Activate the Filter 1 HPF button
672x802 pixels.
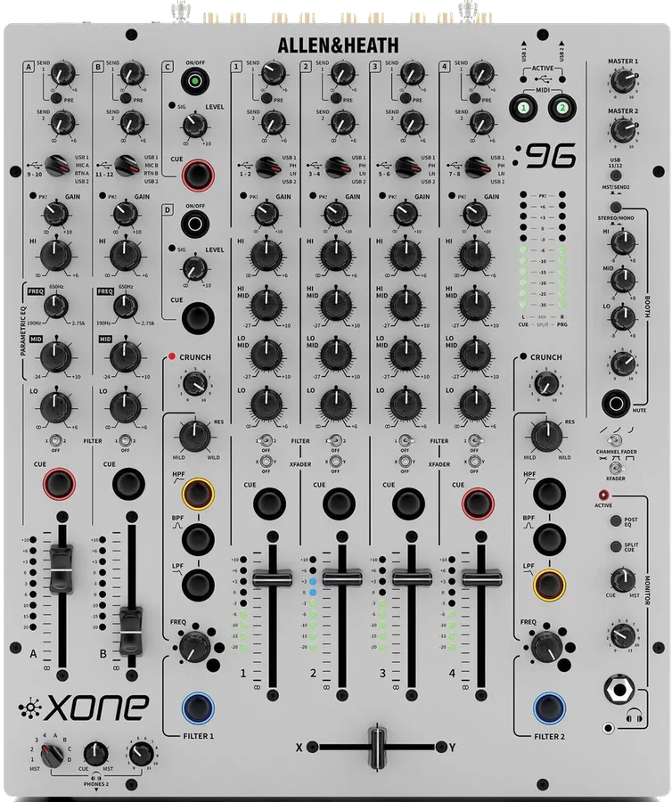pos(197,494)
